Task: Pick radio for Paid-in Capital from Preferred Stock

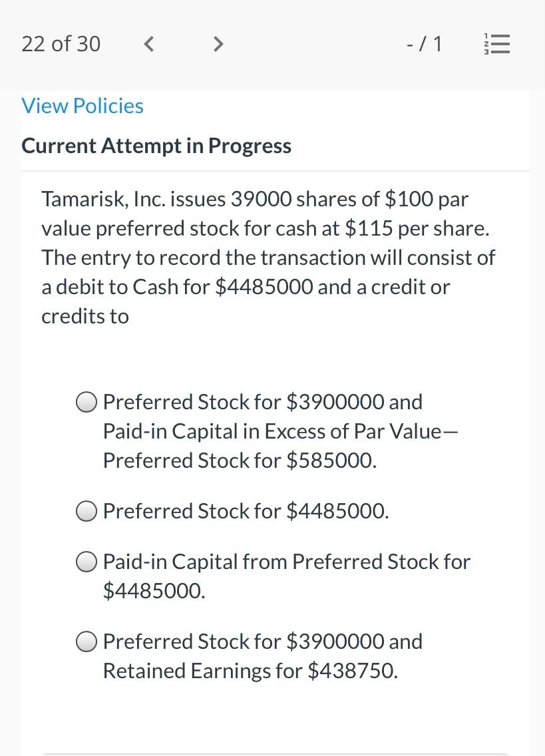Action: coord(87,562)
